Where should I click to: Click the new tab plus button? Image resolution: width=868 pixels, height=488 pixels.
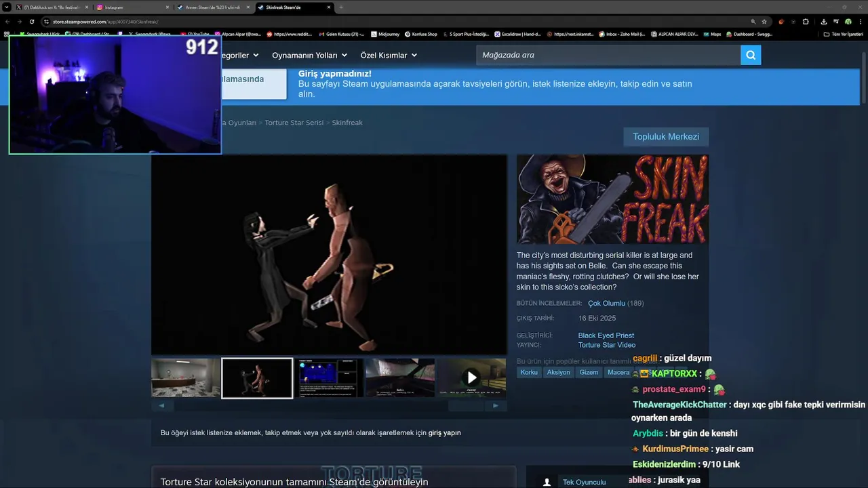click(341, 7)
